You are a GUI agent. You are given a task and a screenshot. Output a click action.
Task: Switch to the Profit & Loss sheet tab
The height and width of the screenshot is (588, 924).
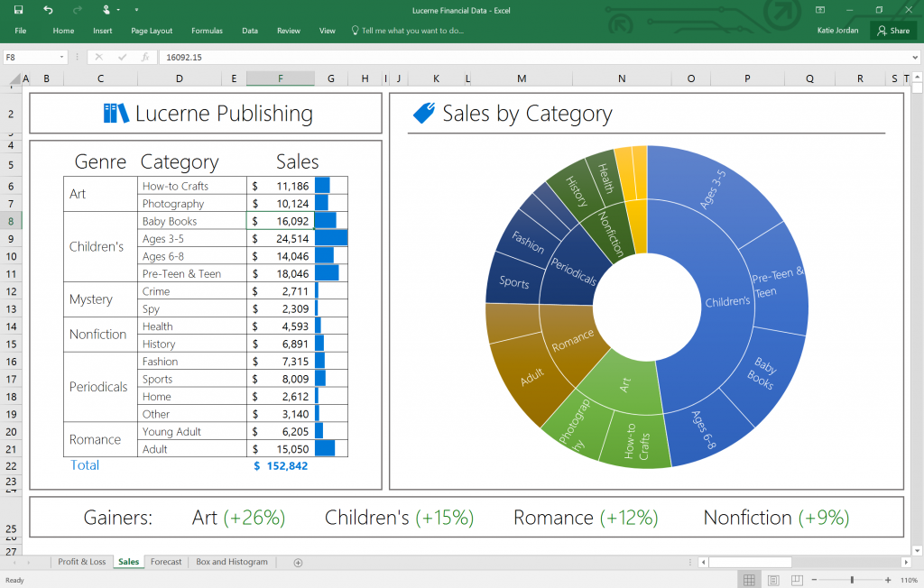point(82,562)
